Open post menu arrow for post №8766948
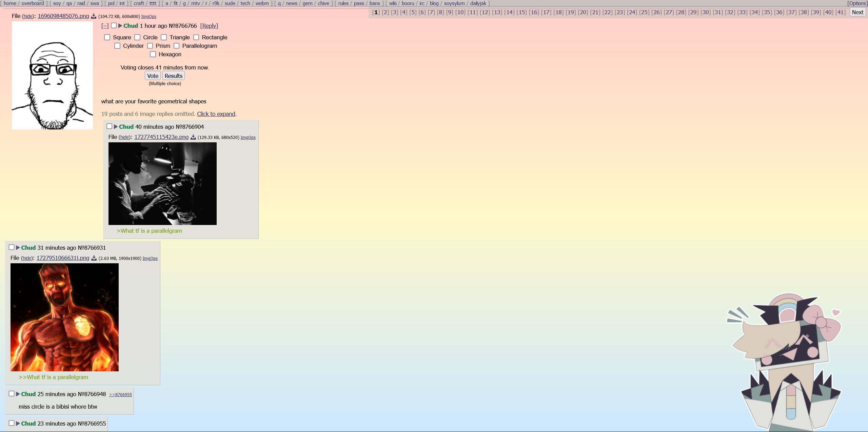The height and width of the screenshot is (432, 868). (18, 394)
